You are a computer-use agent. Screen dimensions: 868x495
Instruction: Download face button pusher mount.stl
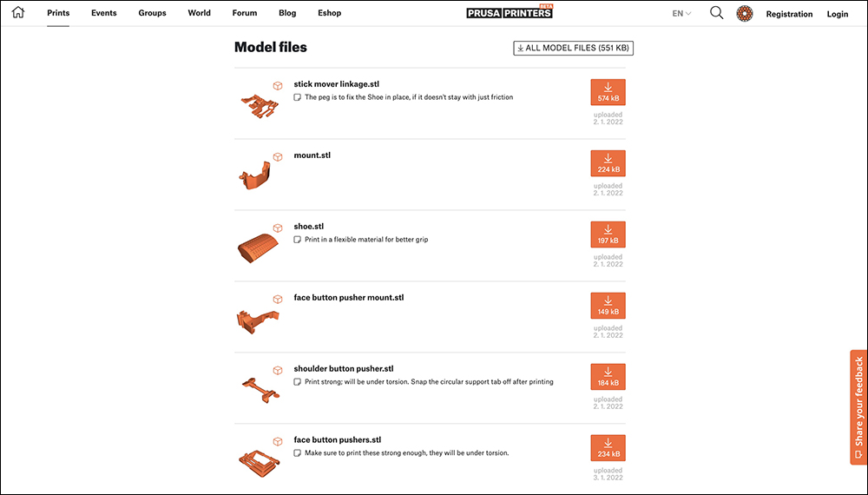[608, 306]
